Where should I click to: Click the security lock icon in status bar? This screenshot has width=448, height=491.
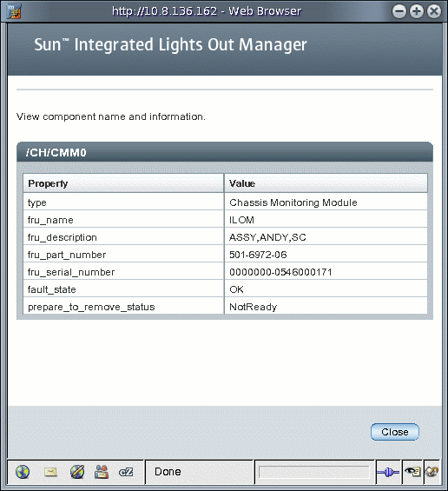coord(432,472)
